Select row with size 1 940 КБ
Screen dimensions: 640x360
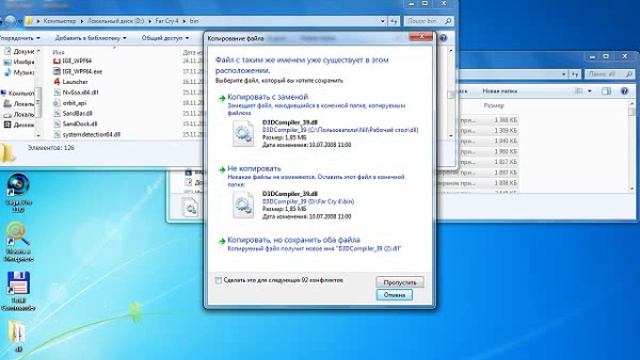tap(488, 141)
